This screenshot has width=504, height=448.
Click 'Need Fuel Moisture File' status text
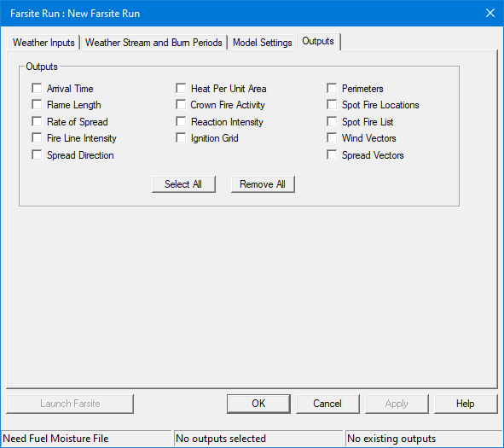pyautogui.click(x=55, y=439)
